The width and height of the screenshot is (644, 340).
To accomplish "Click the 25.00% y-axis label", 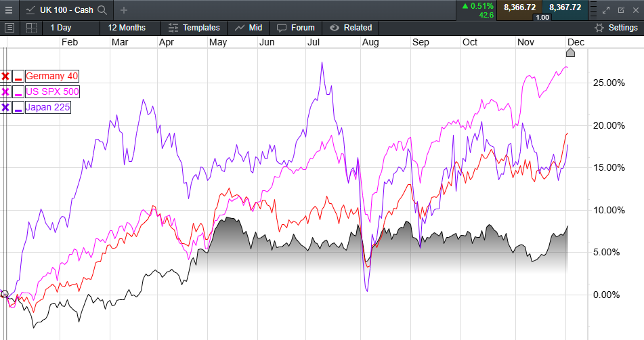I will [x=609, y=83].
